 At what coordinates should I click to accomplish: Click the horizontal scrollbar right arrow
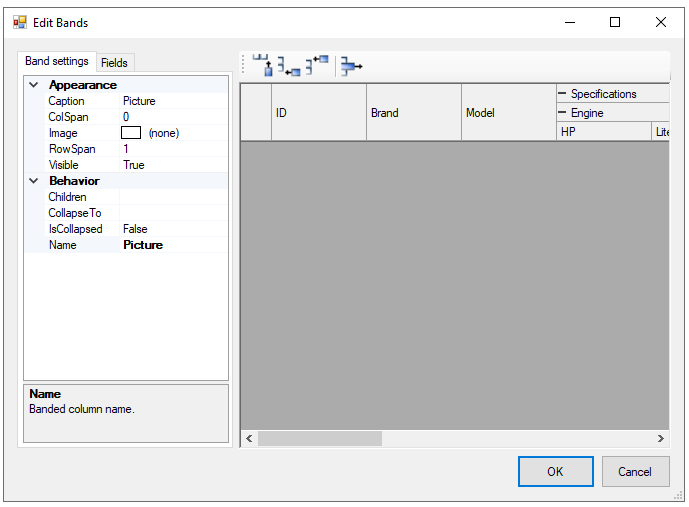[x=660, y=439]
